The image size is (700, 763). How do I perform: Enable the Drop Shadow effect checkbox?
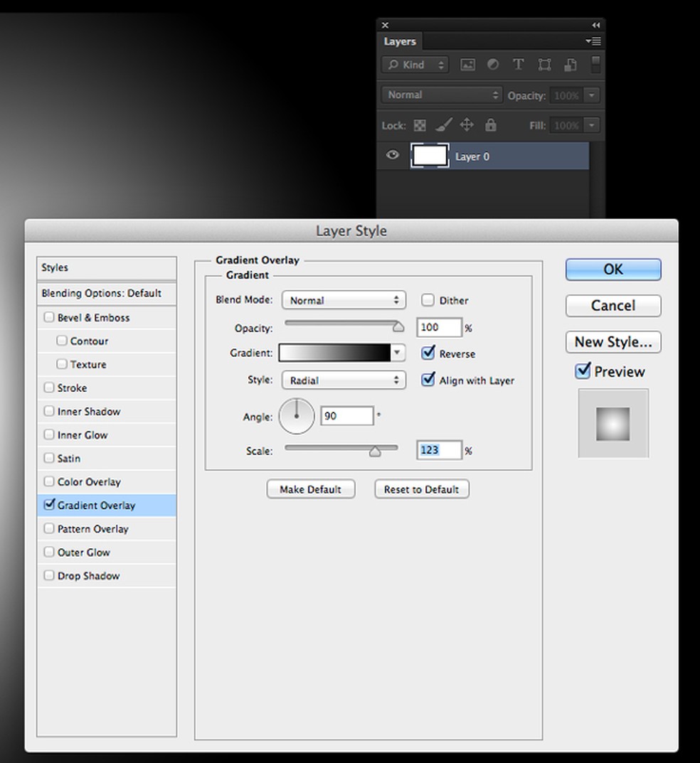pyautogui.click(x=49, y=575)
